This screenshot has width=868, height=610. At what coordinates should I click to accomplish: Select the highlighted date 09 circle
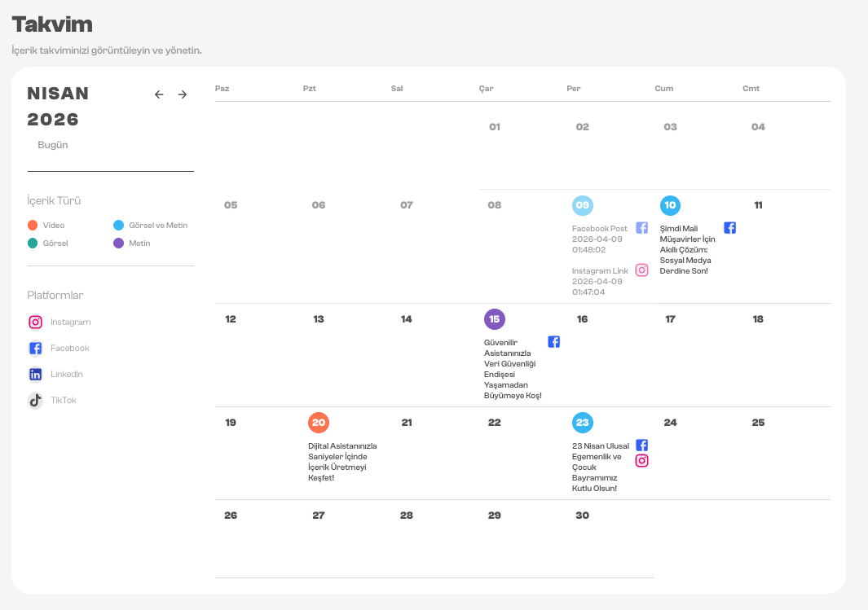[583, 205]
